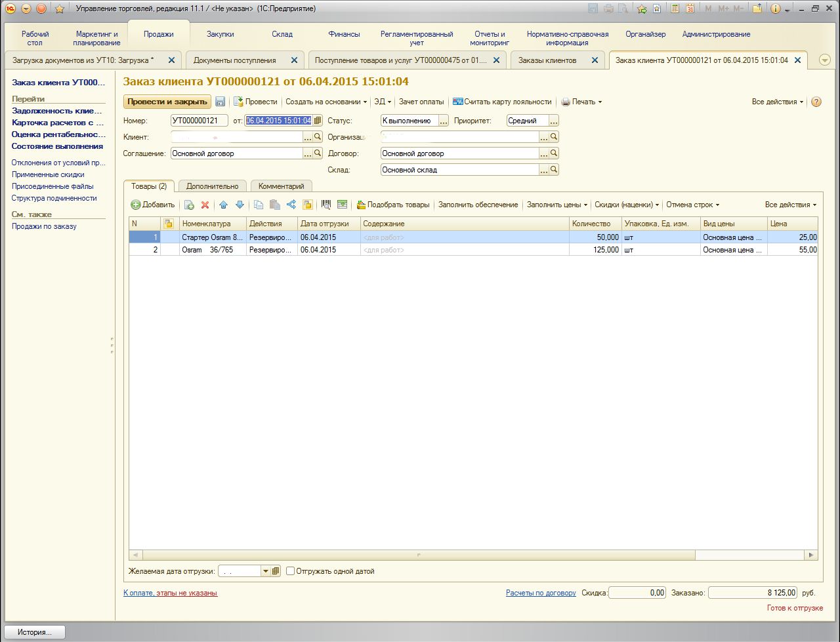The width and height of the screenshot is (840, 642).
Task: Switch to 'Дополнительно' tab
Action: 212,186
